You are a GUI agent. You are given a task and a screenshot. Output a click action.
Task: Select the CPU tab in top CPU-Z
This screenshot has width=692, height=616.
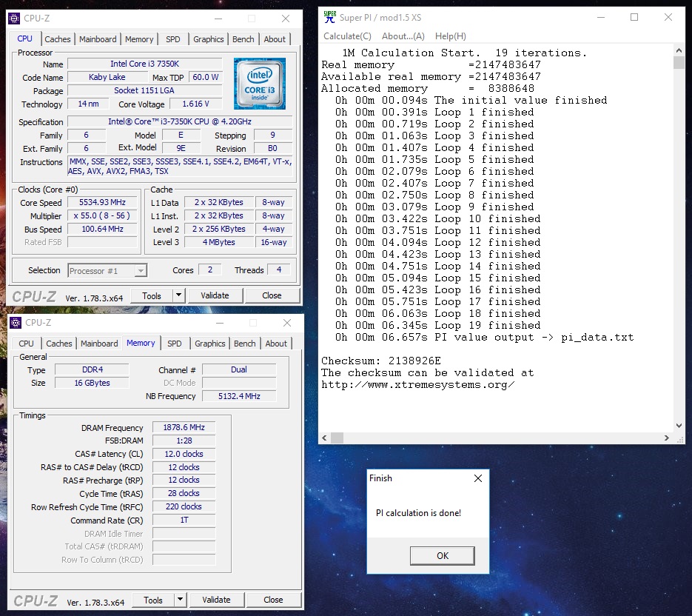click(x=24, y=38)
